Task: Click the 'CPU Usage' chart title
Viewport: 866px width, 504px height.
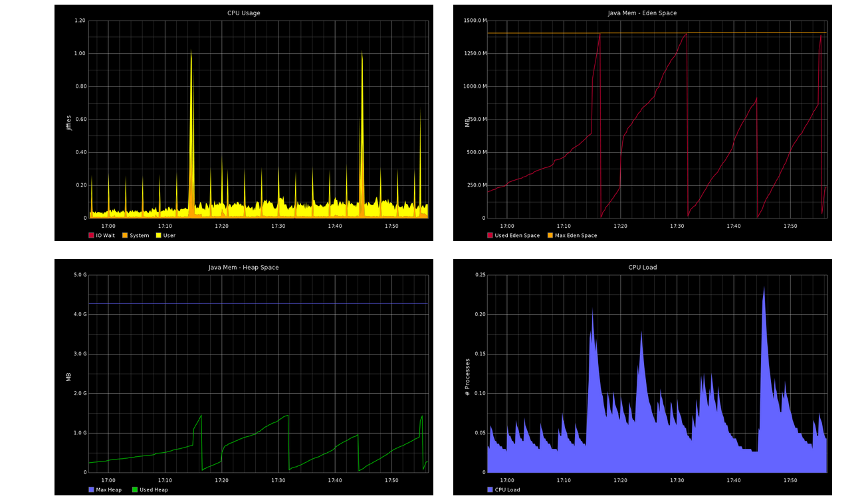Action: 244,13
